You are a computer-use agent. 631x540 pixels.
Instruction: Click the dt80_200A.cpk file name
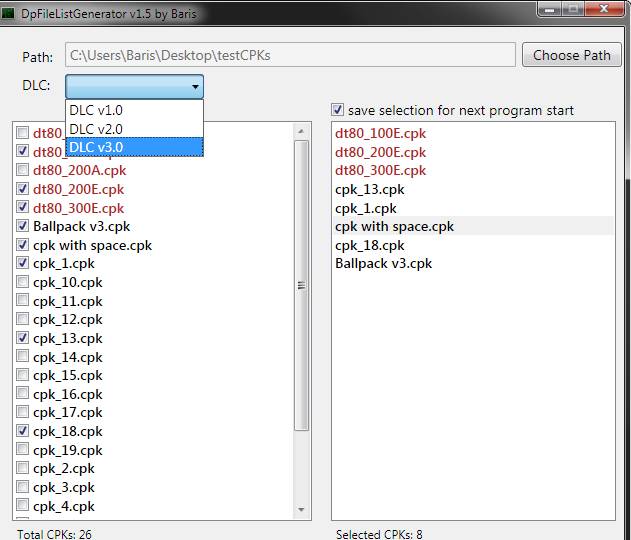point(80,170)
